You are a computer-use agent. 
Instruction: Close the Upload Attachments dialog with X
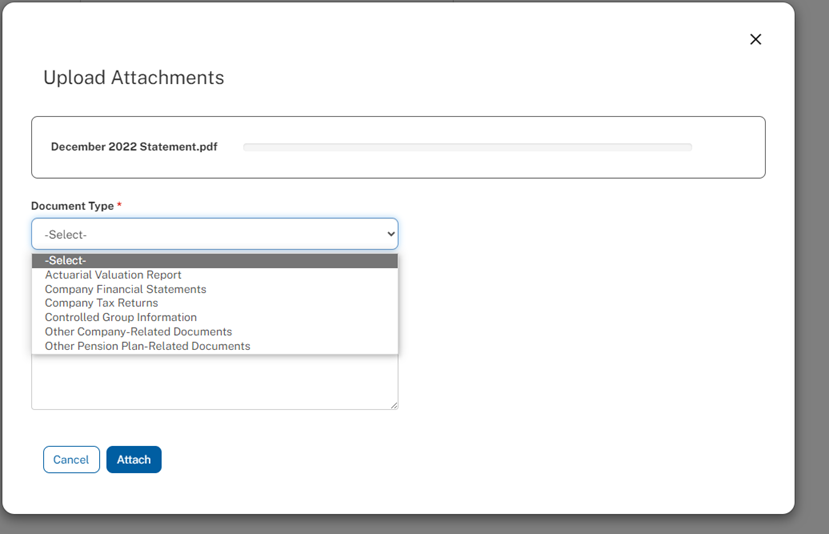[x=755, y=39]
